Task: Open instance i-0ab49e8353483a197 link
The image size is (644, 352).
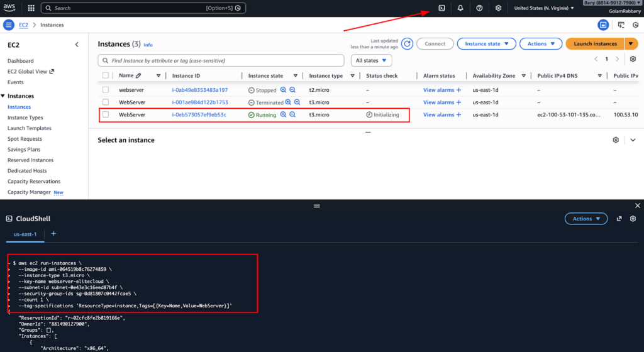Action: [200, 90]
